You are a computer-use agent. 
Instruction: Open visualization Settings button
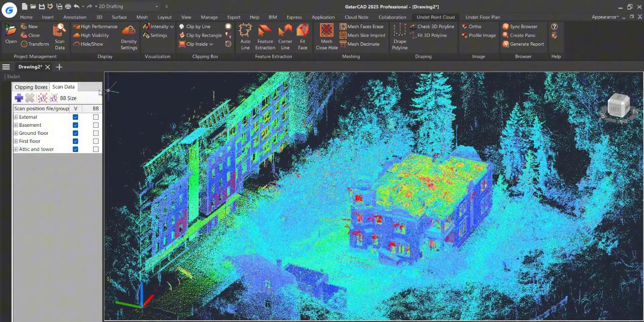(x=155, y=35)
